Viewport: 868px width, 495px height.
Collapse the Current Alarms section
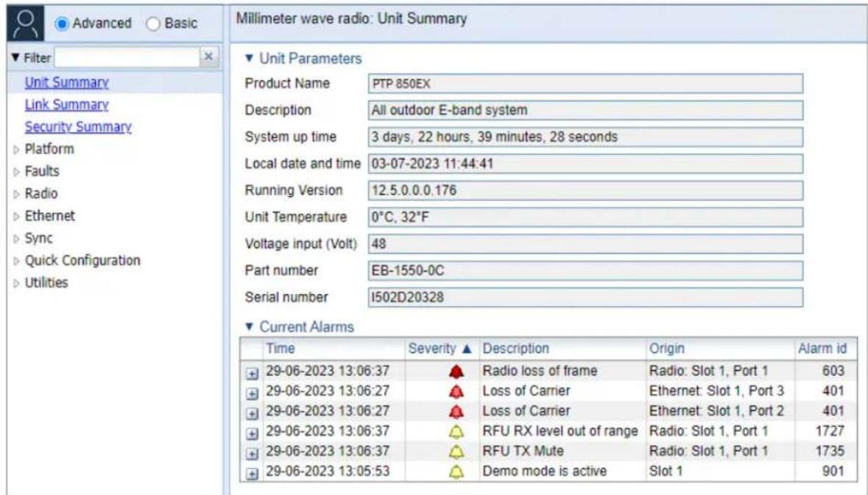(x=249, y=327)
